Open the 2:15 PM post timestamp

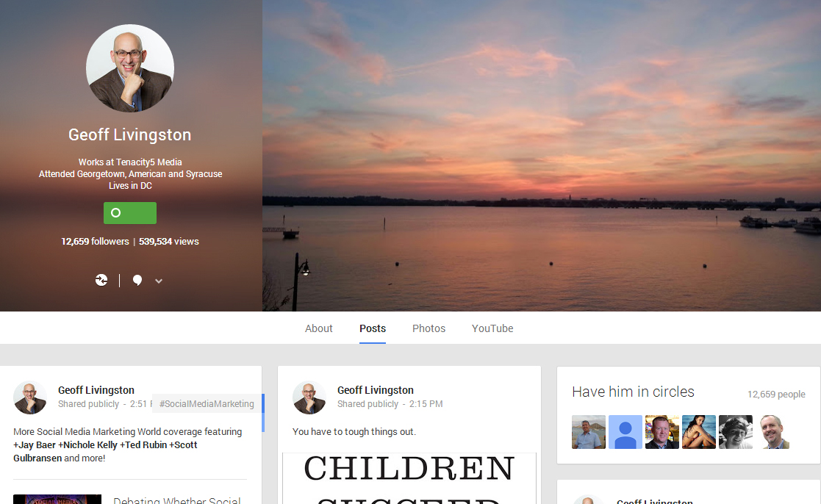tap(426, 404)
